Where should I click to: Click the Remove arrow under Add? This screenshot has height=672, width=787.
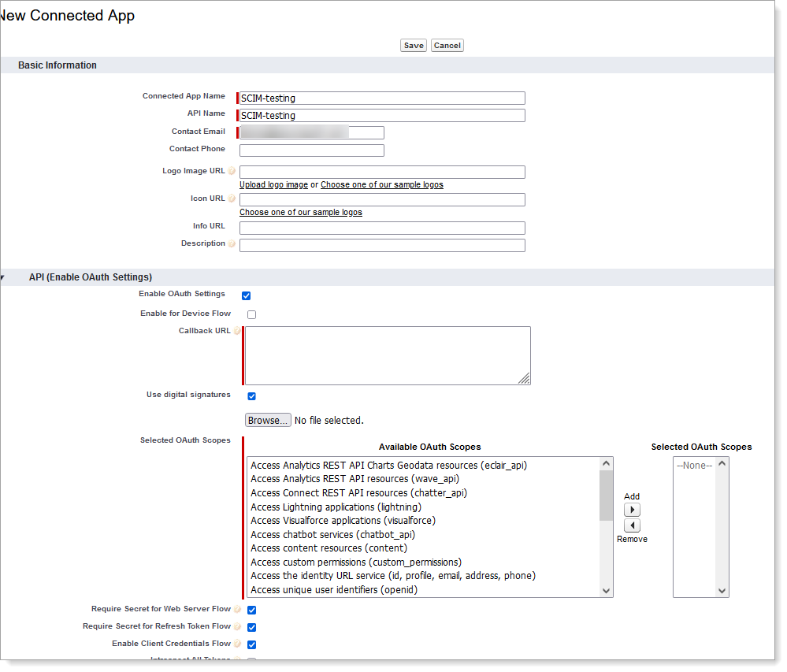(632, 525)
